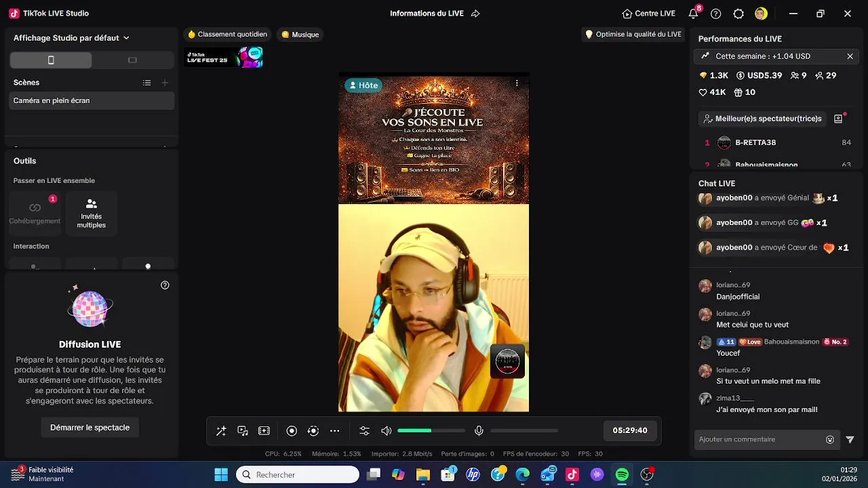Open the Musique tab

click(300, 35)
